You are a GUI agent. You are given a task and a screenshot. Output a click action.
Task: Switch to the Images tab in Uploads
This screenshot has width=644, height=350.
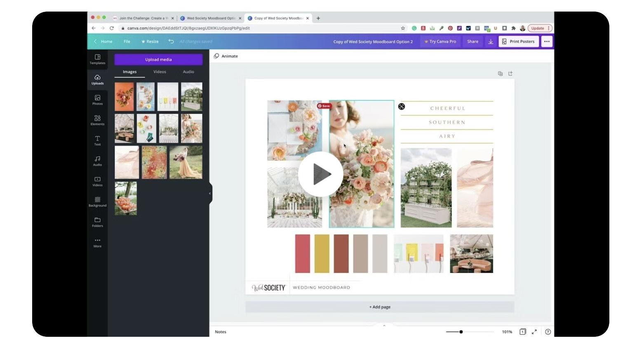click(129, 72)
